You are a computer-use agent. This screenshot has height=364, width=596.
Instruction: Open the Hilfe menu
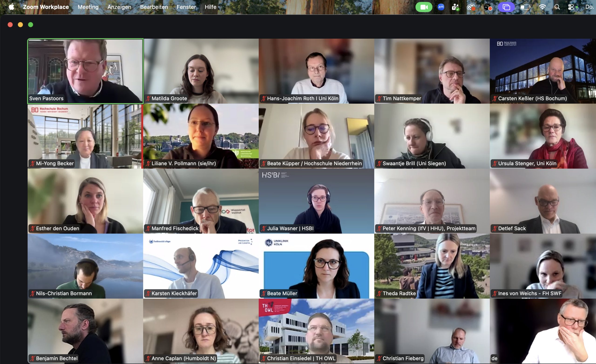click(x=210, y=7)
